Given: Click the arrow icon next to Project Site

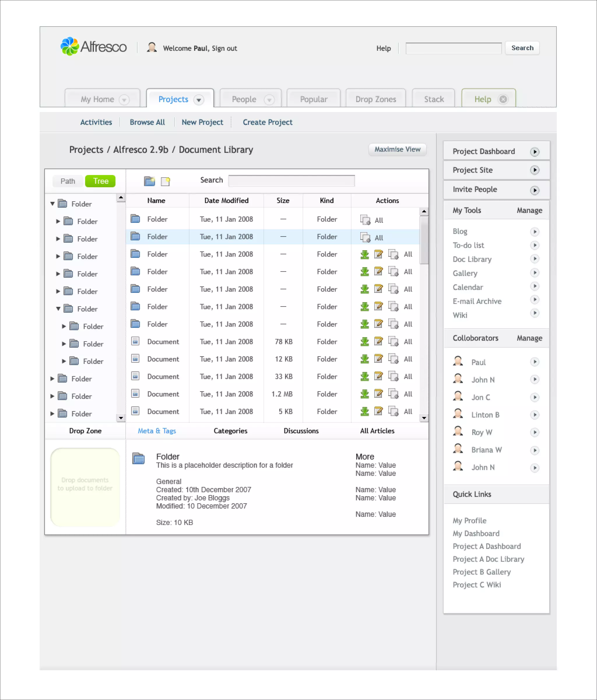Looking at the screenshot, I should pos(535,170).
